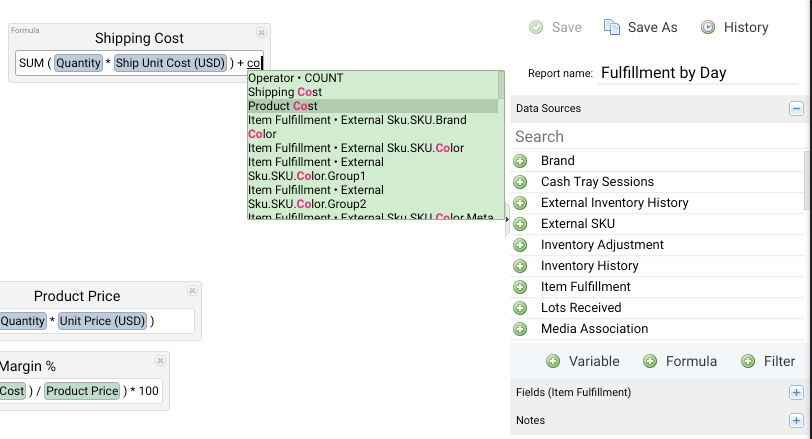Expand the Fields (Item Fulfillment) section
Image resolution: width=812 pixels, height=439 pixels.
coord(796,392)
